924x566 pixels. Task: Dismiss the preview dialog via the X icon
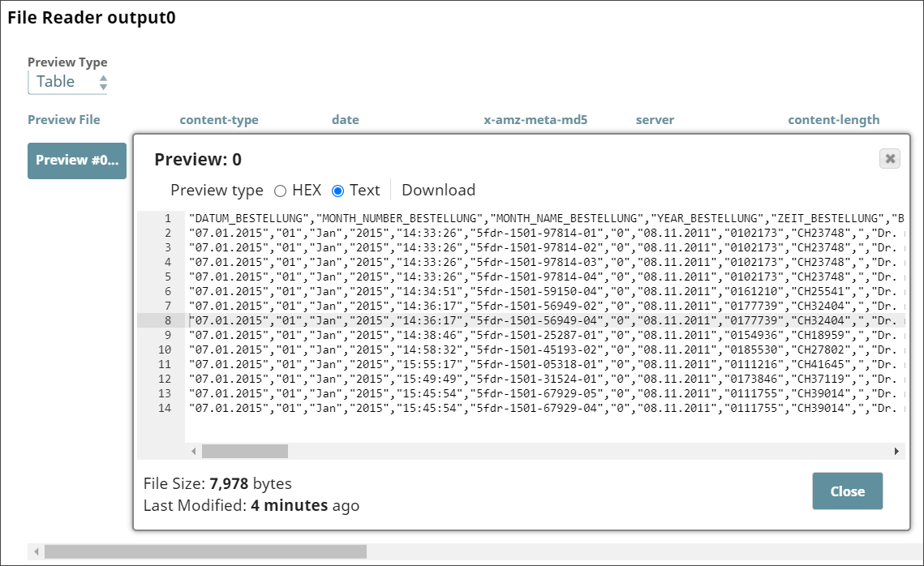point(888,159)
